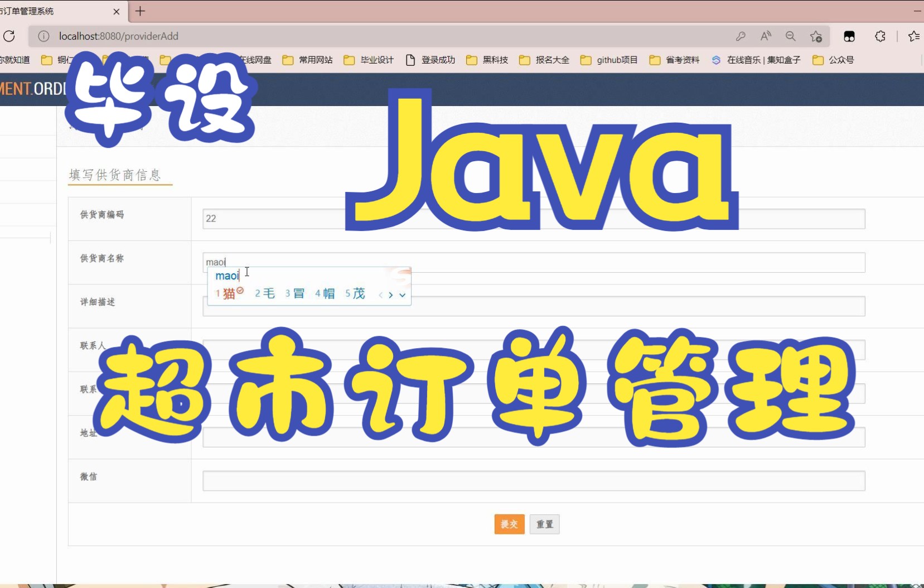Image resolution: width=924 pixels, height=588 pixels.
Task: Open the browser extensions puzzle icon
Action: click(x=880, y=36)
